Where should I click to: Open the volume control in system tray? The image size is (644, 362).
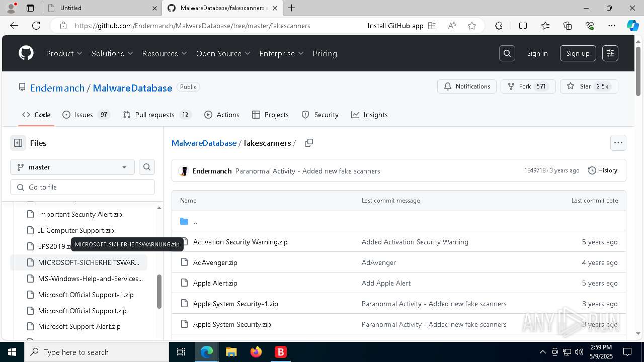[579, 352]
